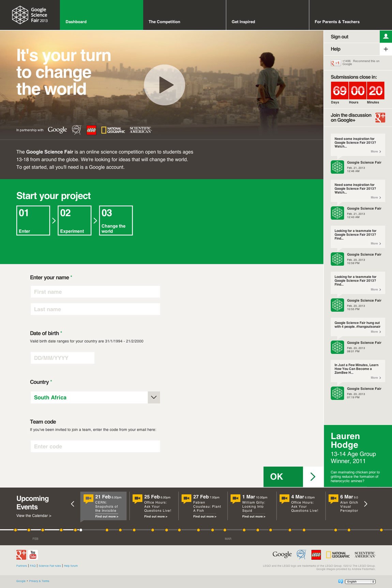392x588 pixels.
Task: Click the Lauren Hodge winner panel
Action: click(x=358, y=456)
